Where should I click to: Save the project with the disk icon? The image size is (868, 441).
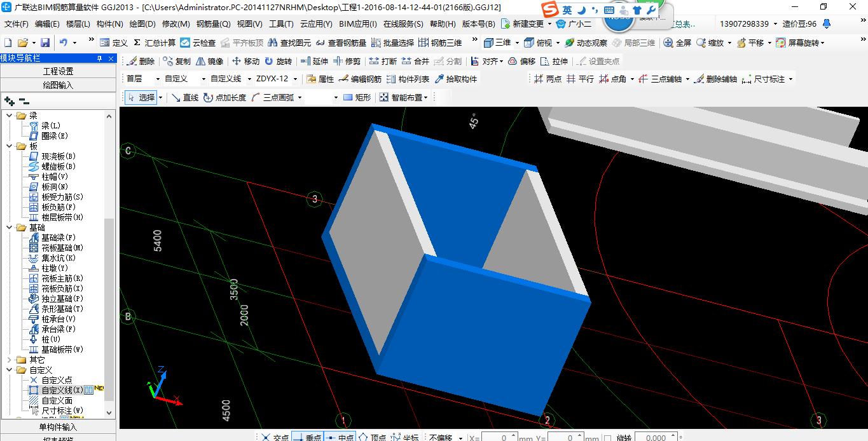[x=45, y=43]
